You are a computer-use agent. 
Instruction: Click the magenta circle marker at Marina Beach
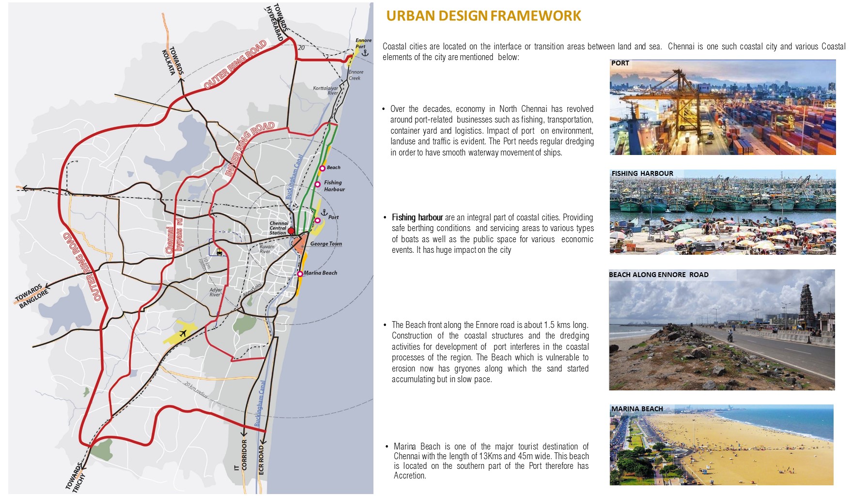point(300,274)
